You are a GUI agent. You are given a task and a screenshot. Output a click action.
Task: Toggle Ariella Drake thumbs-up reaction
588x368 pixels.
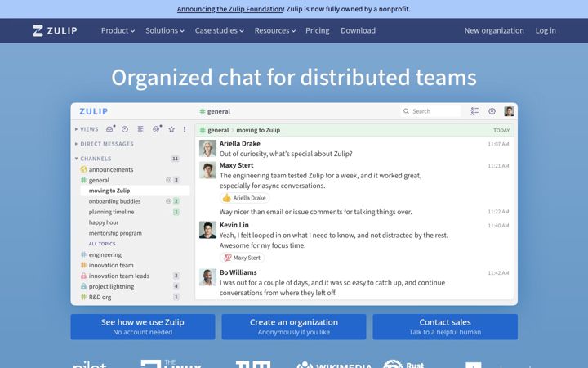point(244,198)
